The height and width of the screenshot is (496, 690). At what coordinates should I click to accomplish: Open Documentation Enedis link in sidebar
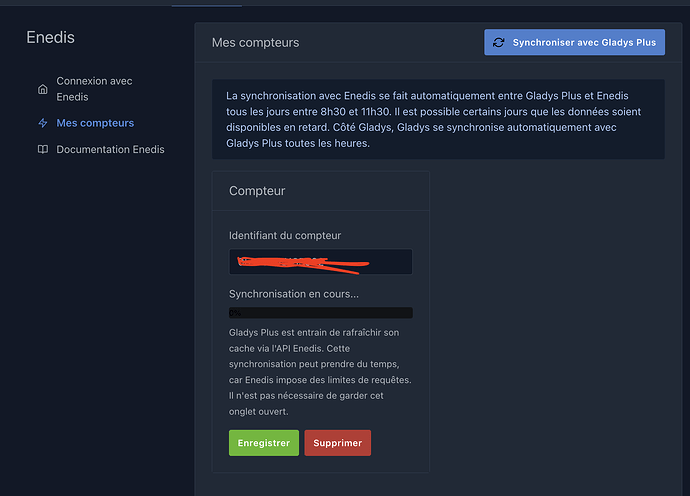point(110,149)
